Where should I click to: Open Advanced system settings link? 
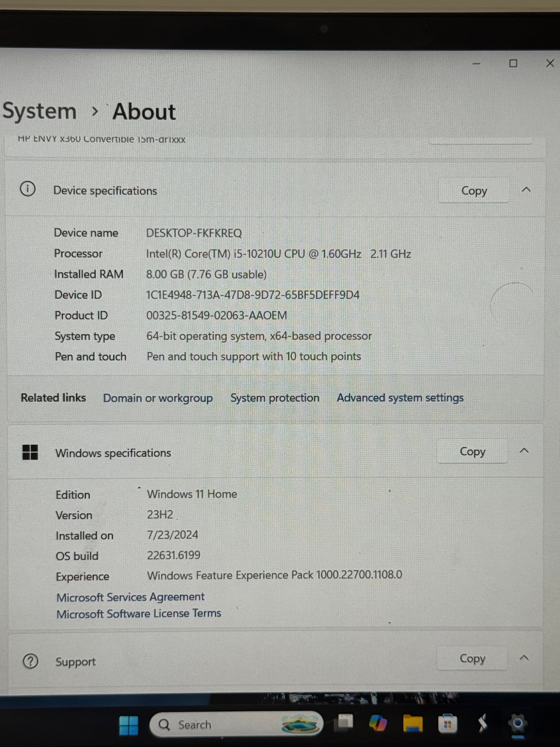coord(400,398)
